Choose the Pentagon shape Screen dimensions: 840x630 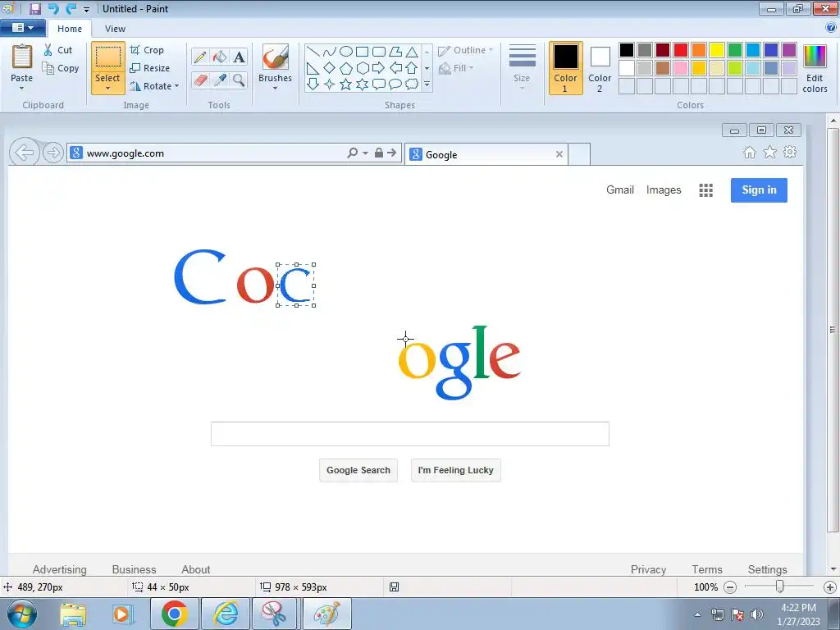[x=346, y=68]
